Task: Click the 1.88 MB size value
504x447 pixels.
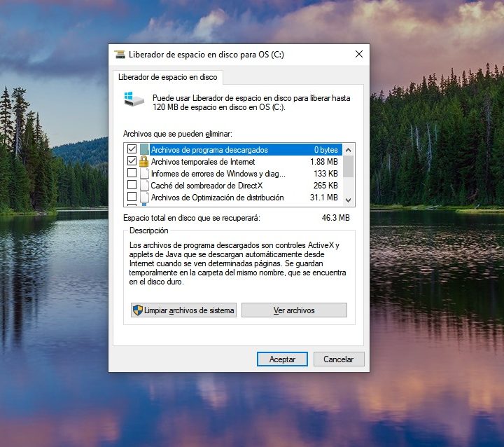Action: point(323,162)
